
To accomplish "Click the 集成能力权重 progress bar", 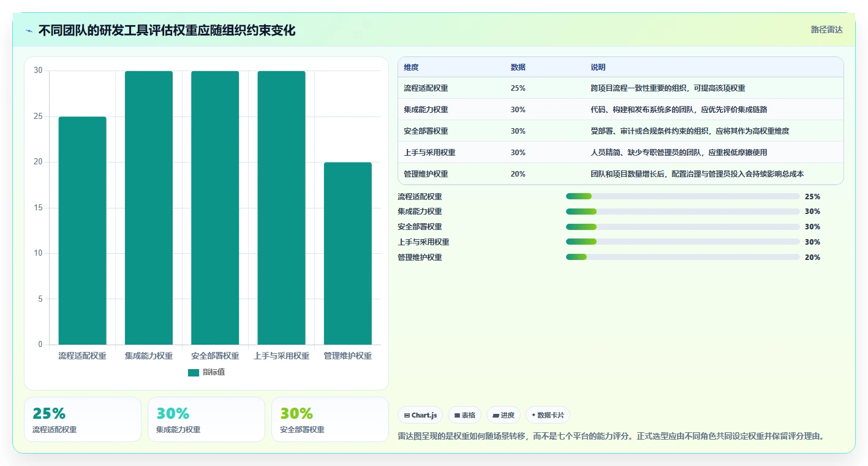I will pos(683,212).
